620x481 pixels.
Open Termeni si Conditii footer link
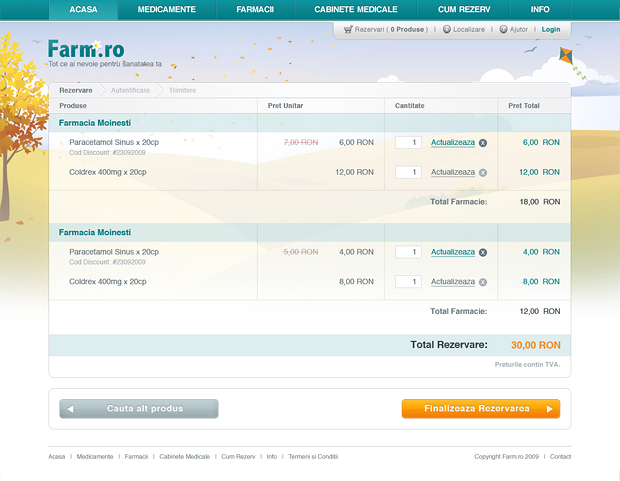pyautogui.click(x=313, y=456)
